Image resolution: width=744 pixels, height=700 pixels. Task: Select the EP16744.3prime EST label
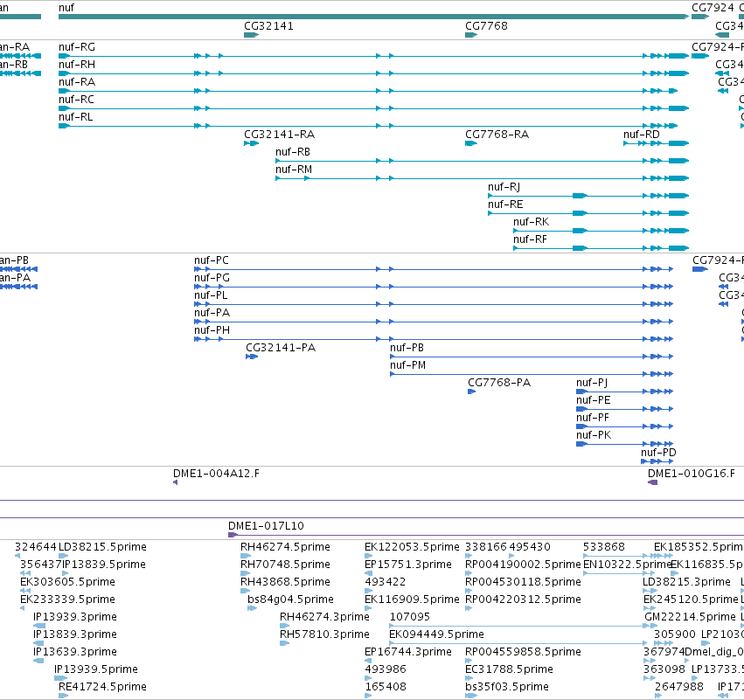(x=408, y=652)
